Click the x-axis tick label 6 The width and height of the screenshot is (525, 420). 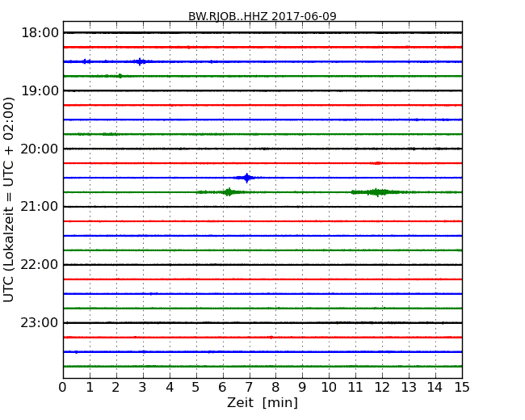222,388
